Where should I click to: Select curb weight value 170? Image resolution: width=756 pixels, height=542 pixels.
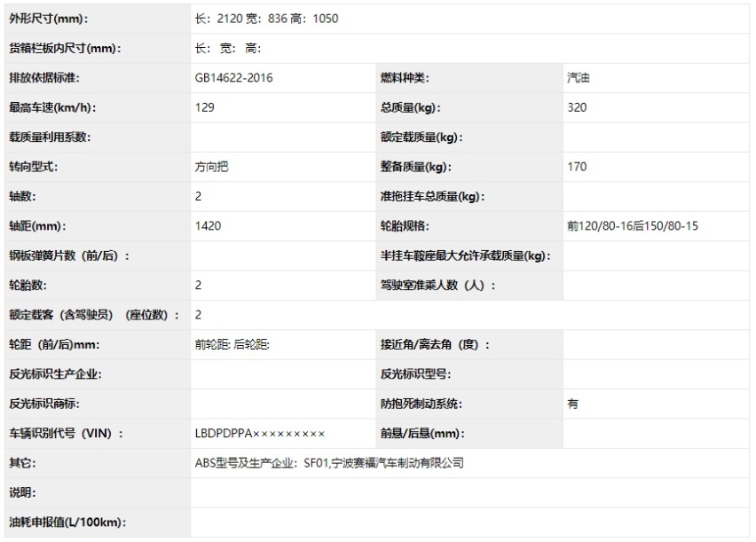pyautogui.click(x=577, y=167)
